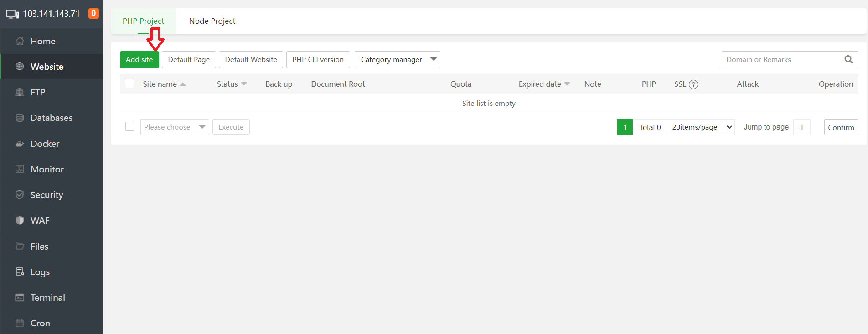Screen dimensions: 868x334
Task: Click the green Add site button
Action: (139, 60)
